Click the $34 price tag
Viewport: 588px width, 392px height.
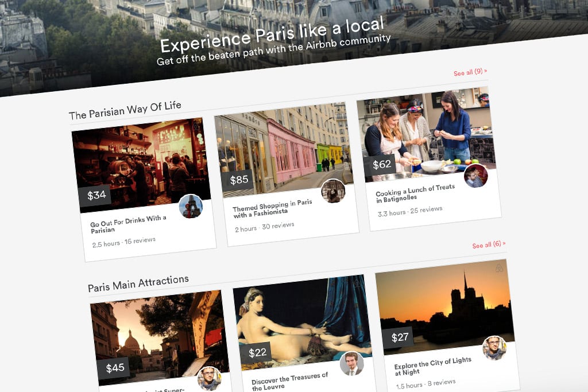point(95,195)
